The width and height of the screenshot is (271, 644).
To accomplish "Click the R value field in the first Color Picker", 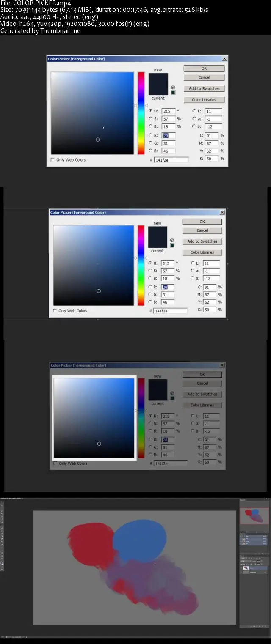I will click(x=168, y=135).
